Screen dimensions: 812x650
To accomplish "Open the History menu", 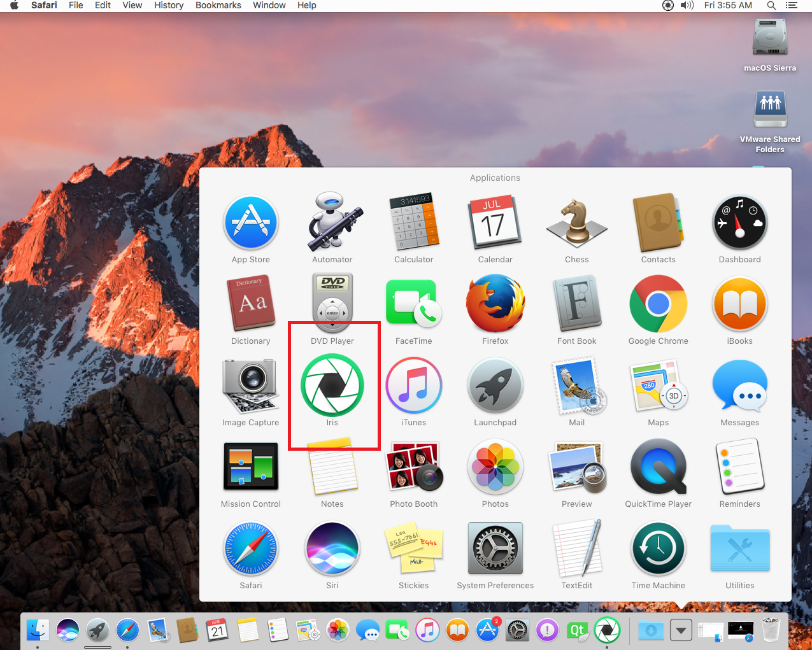I will tap(169, 5).
